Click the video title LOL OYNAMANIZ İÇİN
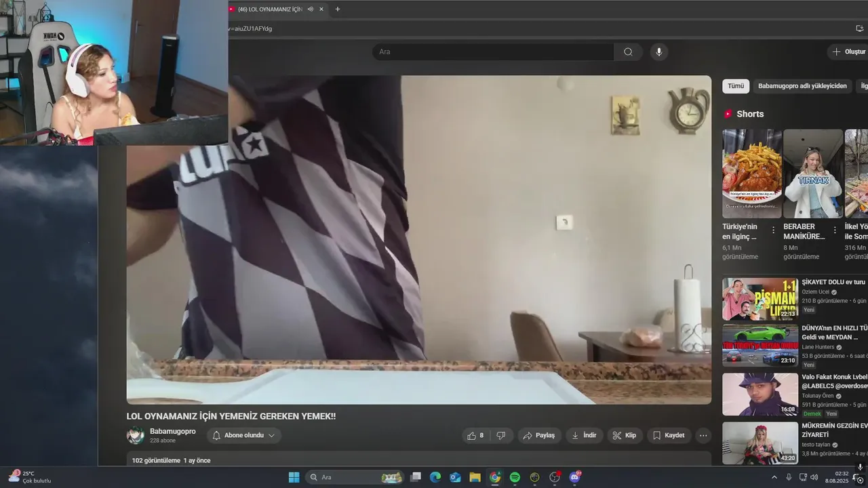 231,416
